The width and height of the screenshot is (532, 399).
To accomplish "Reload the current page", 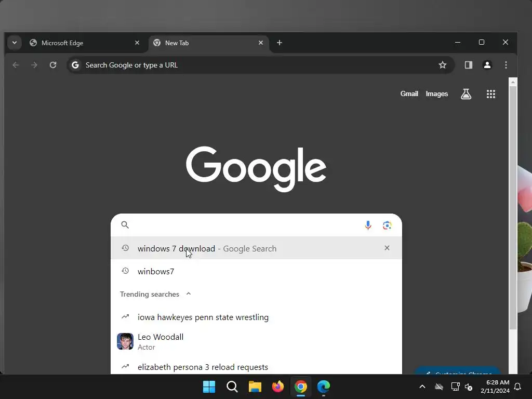I will tap(53, 65).
